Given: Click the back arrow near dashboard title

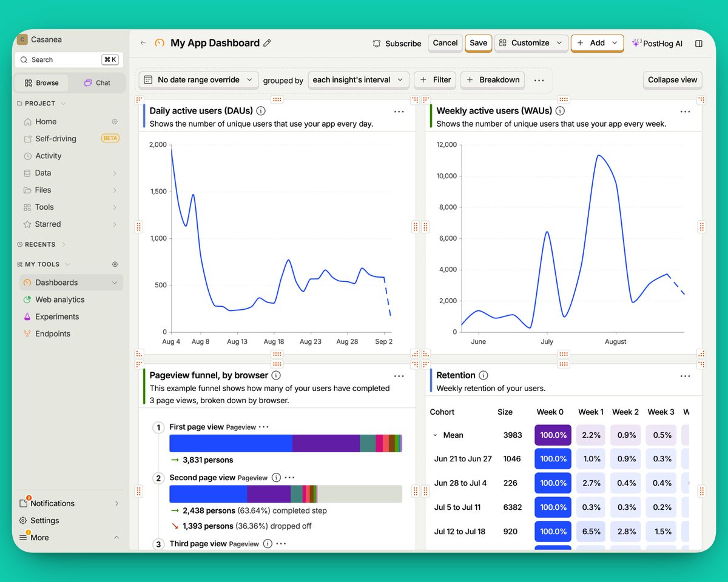Looking at the screenshot, I should (x=143, y=43).
